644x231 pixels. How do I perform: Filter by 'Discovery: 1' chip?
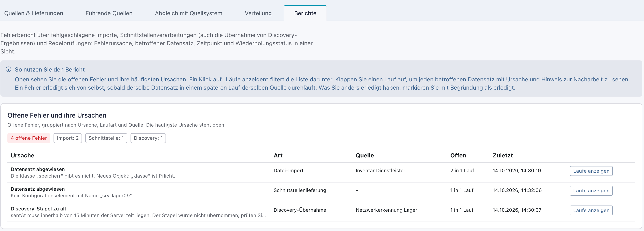[148, 138]
